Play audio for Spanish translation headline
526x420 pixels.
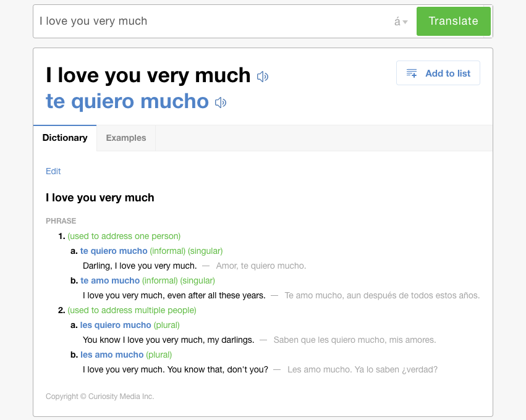pyautogui.click(x=221, y=103)
